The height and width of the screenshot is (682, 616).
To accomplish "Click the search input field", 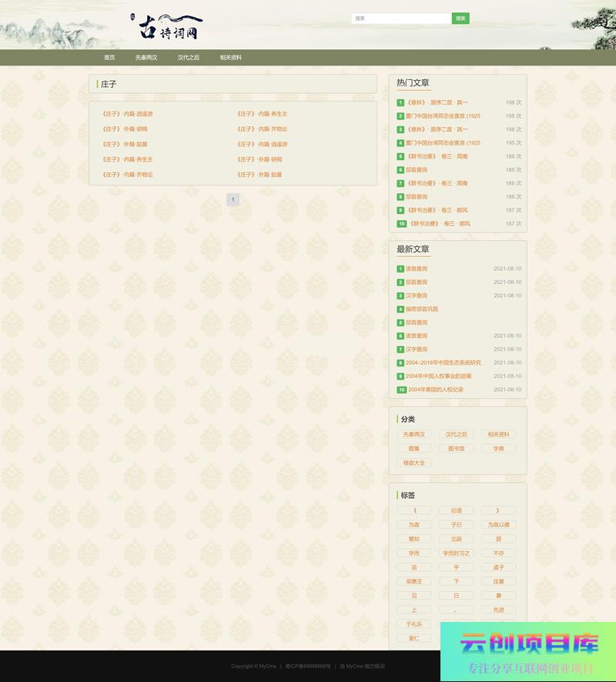I will [x=400, y=18].
